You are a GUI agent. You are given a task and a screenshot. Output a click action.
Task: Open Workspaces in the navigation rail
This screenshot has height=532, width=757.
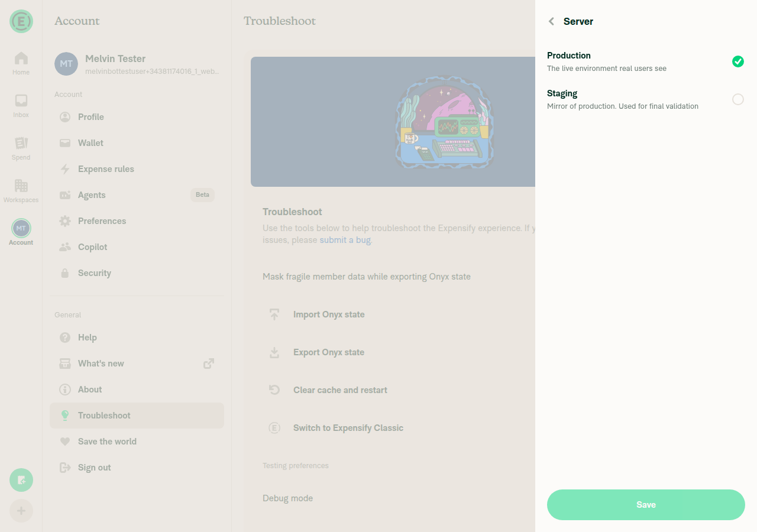click(x=21, y=191)
